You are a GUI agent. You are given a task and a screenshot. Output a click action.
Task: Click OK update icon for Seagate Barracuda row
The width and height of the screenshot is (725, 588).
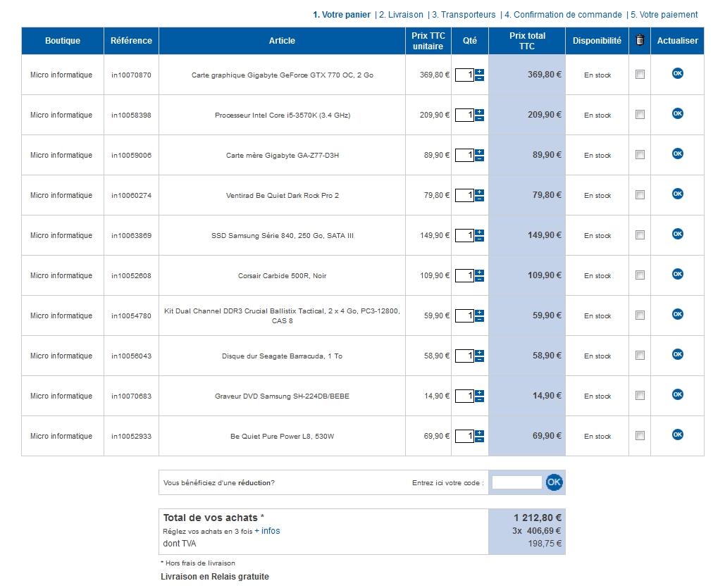[677, 354]
